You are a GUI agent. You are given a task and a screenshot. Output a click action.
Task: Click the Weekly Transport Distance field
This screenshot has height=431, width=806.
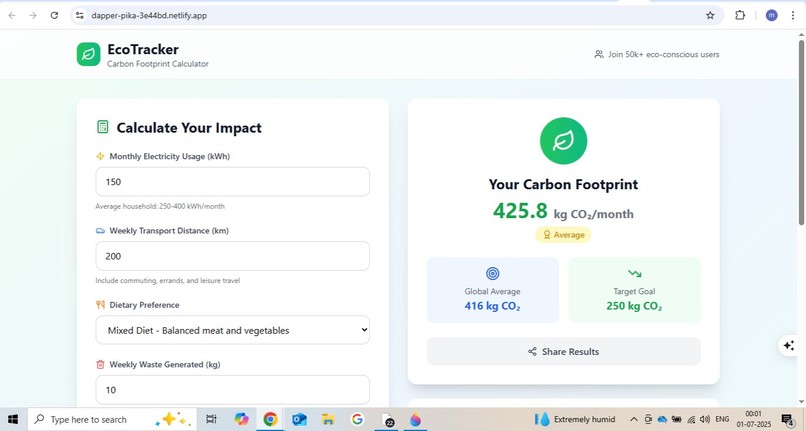pos(232,256)
